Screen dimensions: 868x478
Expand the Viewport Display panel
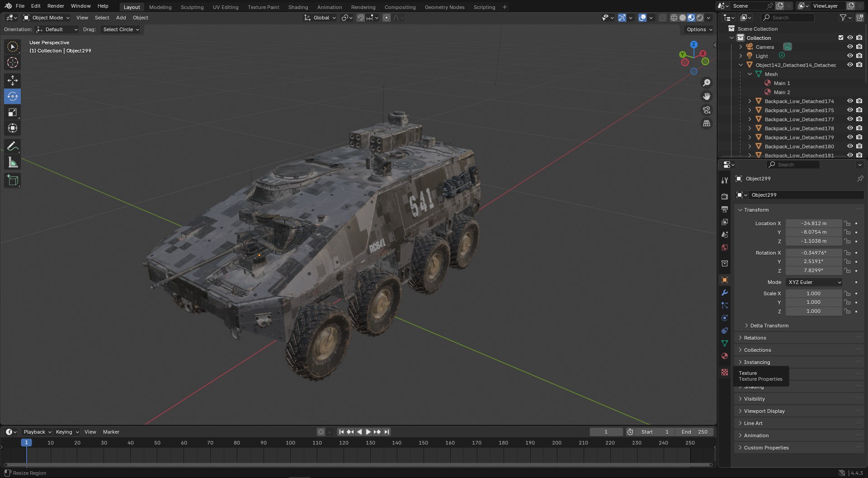point(764,411)
